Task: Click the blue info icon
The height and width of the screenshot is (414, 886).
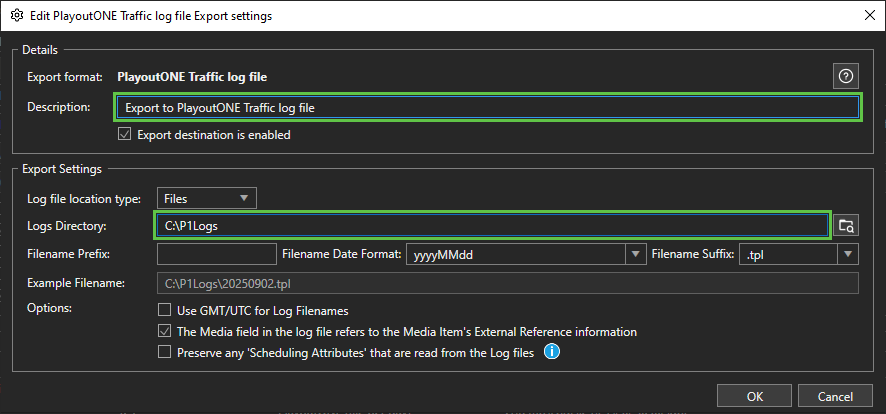Action: click(552, 352)
